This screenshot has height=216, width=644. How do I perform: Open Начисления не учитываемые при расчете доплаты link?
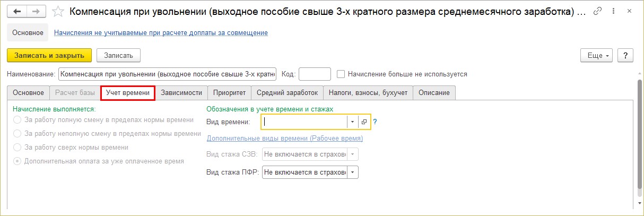coord(161,33)
